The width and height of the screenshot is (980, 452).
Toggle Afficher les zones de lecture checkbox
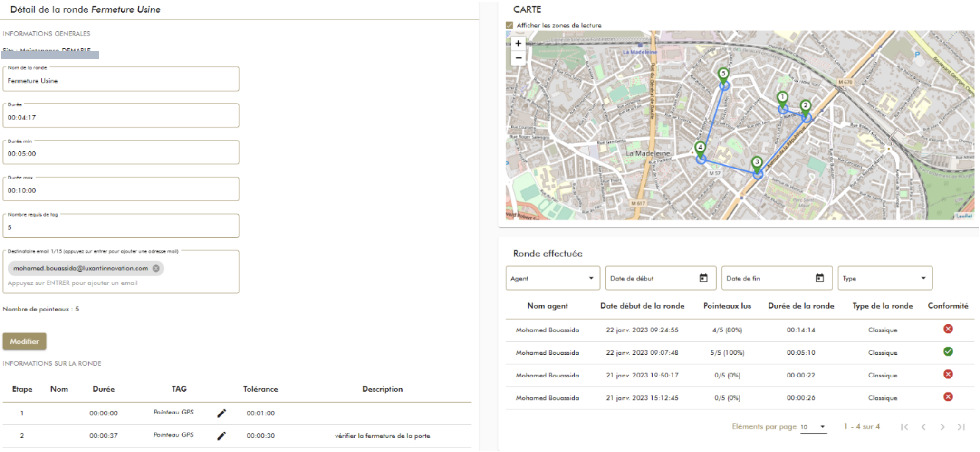(509, 25)
